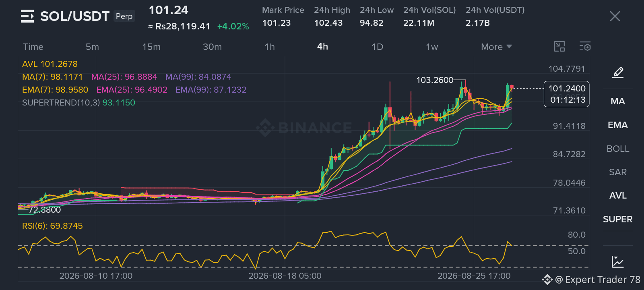Toggle the AVL indicator

click(x=618, y=195)
